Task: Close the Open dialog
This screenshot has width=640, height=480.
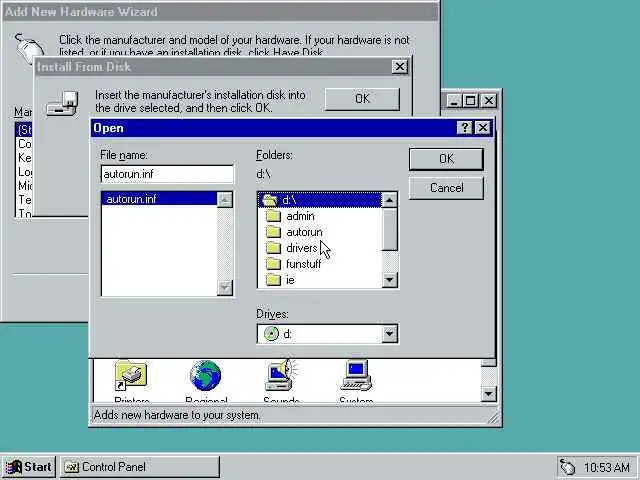Action: (483, 128)
